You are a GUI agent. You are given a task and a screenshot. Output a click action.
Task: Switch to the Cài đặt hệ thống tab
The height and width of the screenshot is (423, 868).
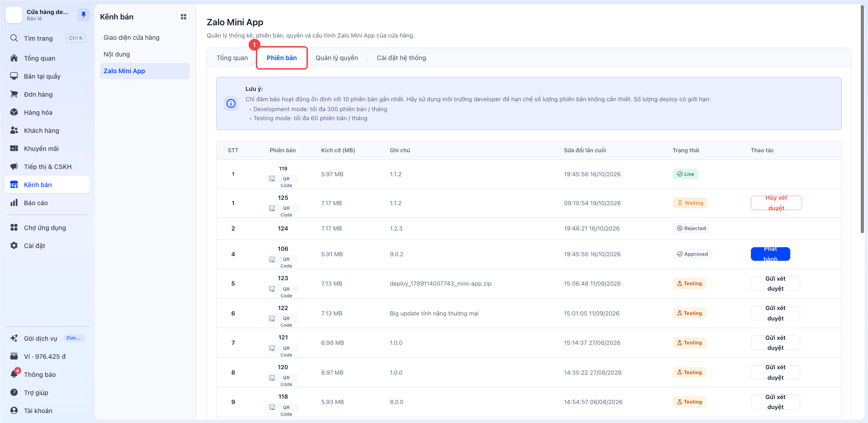coord(401,58)
